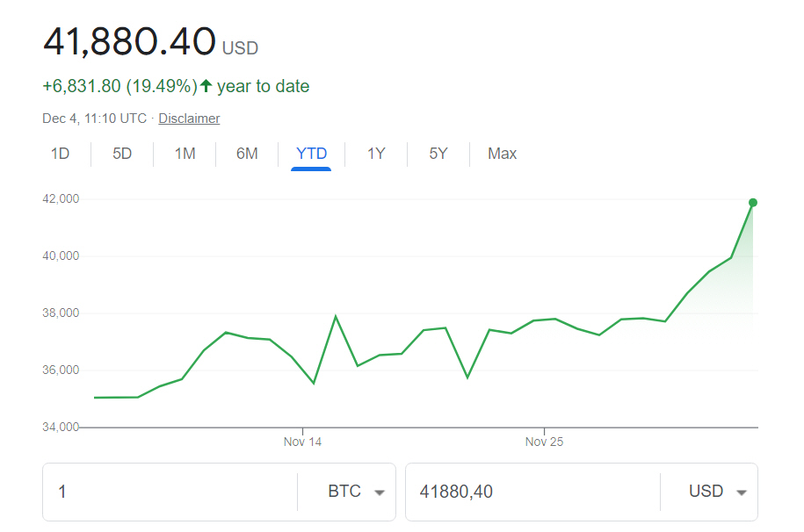Click the +6,831.80 (19.49%) change text
The height and width of the screenshot is (532, 804).
click(120, 86)
